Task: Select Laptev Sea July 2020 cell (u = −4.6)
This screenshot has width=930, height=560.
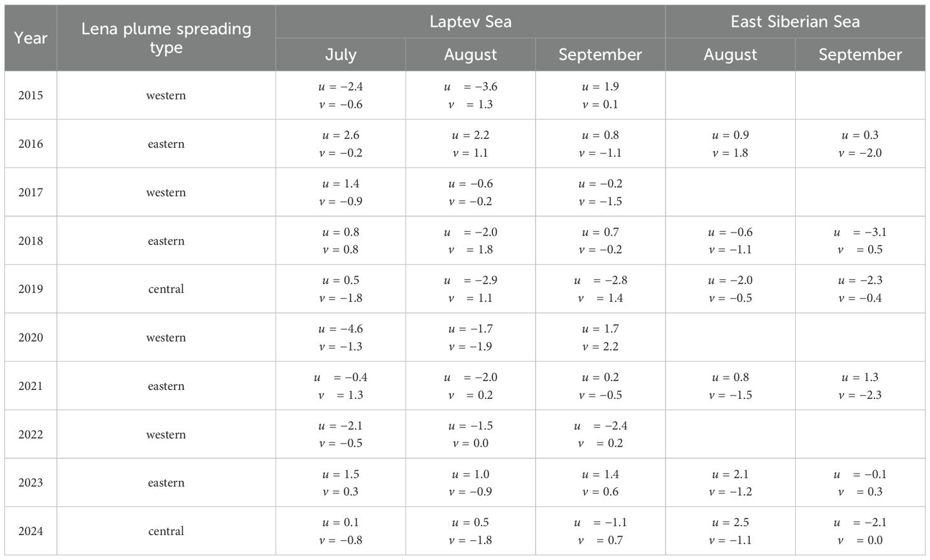Action: click(341, 338)
